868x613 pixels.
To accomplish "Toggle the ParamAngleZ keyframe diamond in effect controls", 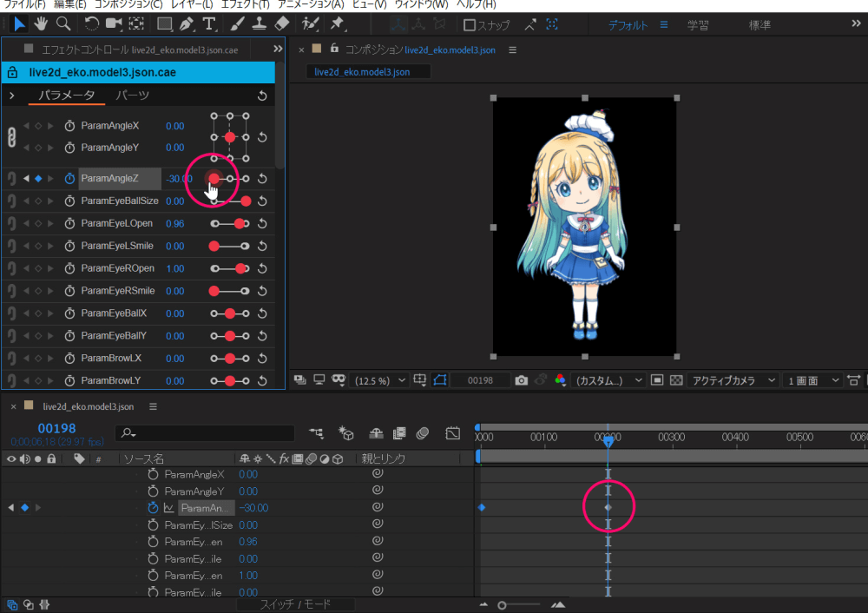I will click(38, 178).
